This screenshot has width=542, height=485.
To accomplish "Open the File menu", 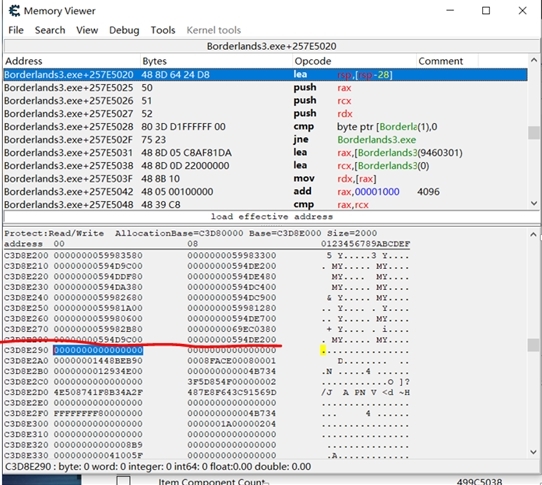I will [16, 30].
